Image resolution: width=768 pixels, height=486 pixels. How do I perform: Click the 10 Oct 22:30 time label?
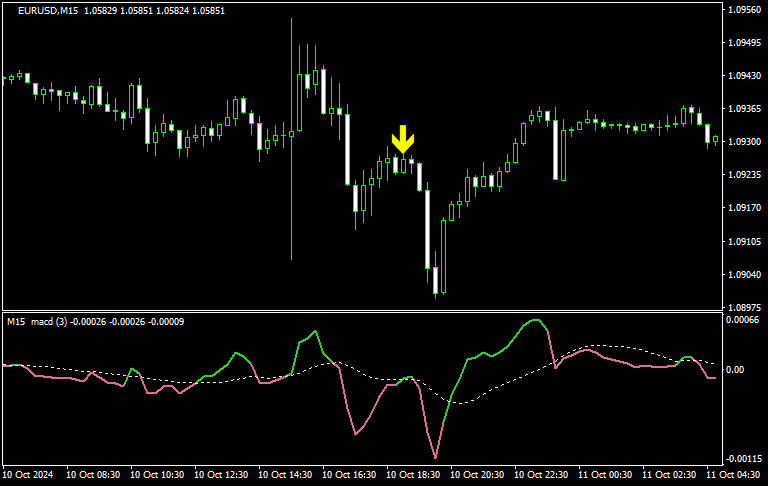[x=543, y=475]
